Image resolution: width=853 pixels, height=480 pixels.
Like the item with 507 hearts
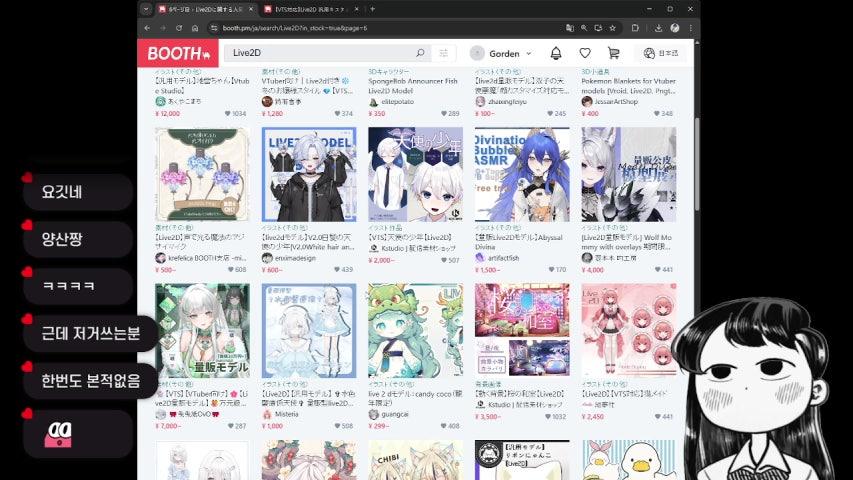coord(444,260)
